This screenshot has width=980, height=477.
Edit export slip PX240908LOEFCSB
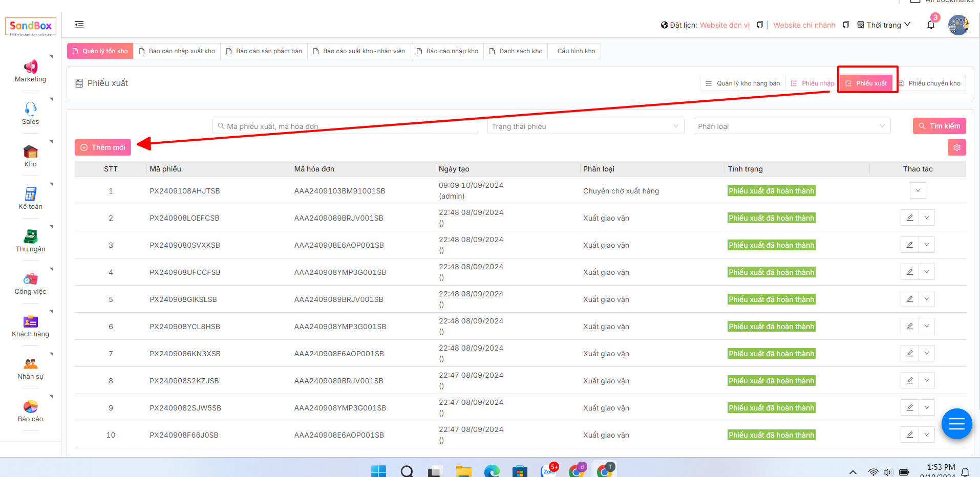909,218
